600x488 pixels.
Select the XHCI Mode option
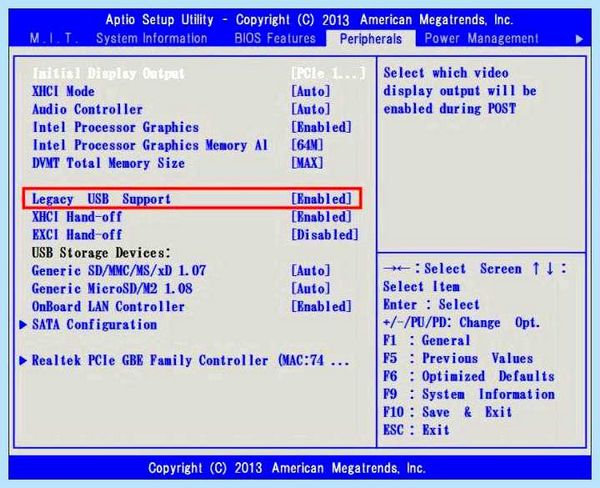click(x=64, y=91)
